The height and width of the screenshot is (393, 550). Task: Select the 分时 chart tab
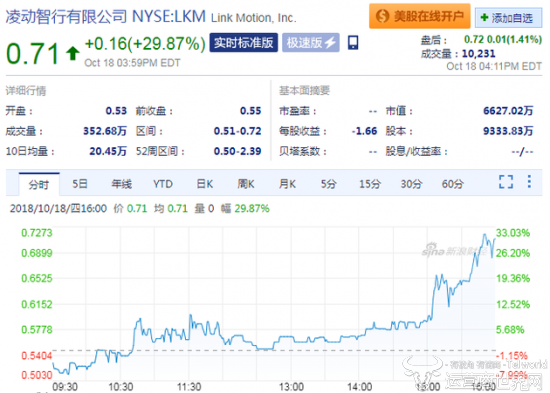pyautogui.click(x=39, y=184)
